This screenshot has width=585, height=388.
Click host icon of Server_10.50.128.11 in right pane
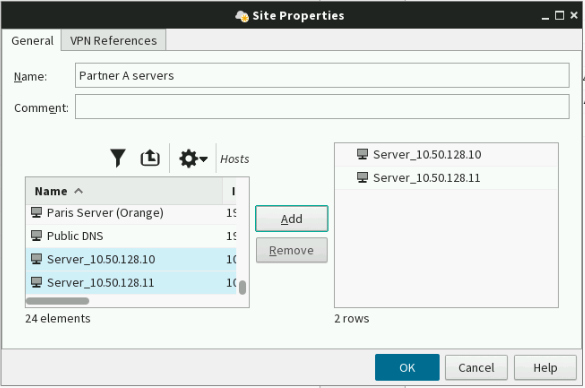(x=362, y=178)
